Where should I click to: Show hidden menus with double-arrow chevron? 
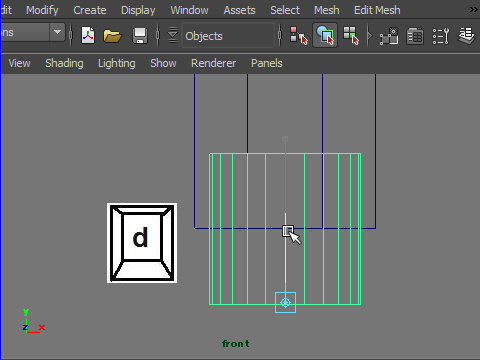474,10
